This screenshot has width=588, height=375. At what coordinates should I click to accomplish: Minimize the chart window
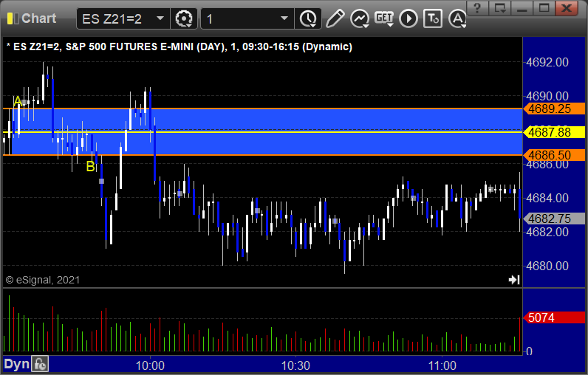[522, 7]
